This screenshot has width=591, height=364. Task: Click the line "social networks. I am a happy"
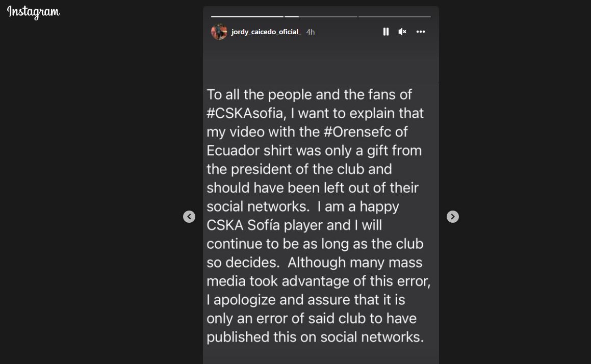pyautogui.click(x=303, y=206)
